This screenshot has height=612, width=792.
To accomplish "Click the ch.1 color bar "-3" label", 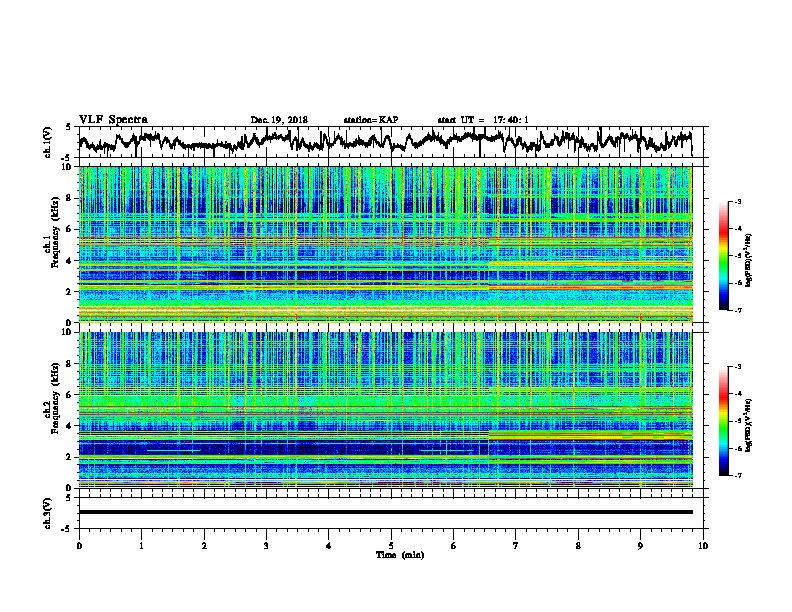I will tap(737, 201).
